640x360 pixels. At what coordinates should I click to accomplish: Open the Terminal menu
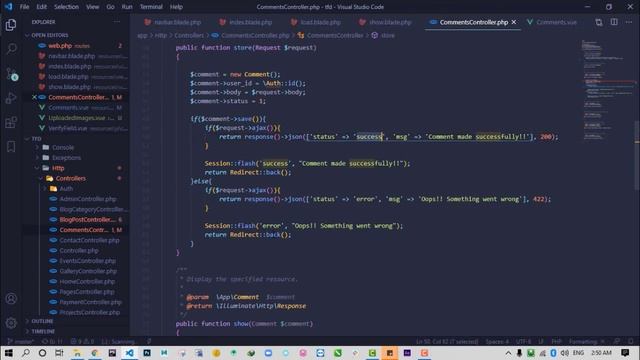pos(151,7)
